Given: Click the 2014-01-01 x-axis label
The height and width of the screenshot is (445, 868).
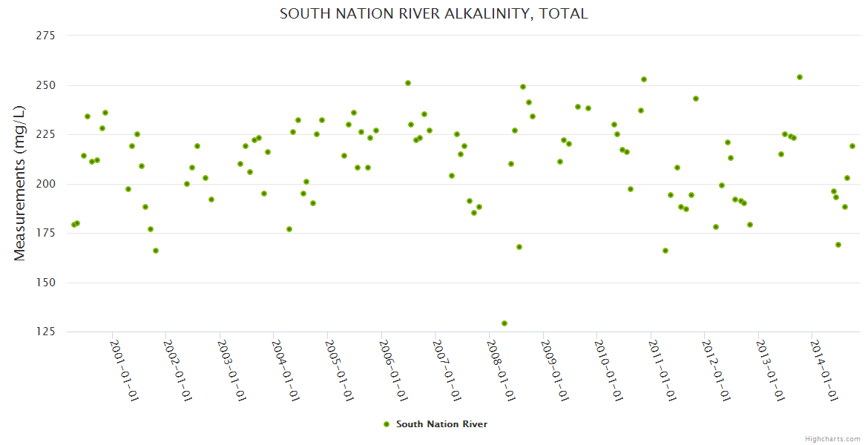Looking at the screenshot, I should coord(824,370).
